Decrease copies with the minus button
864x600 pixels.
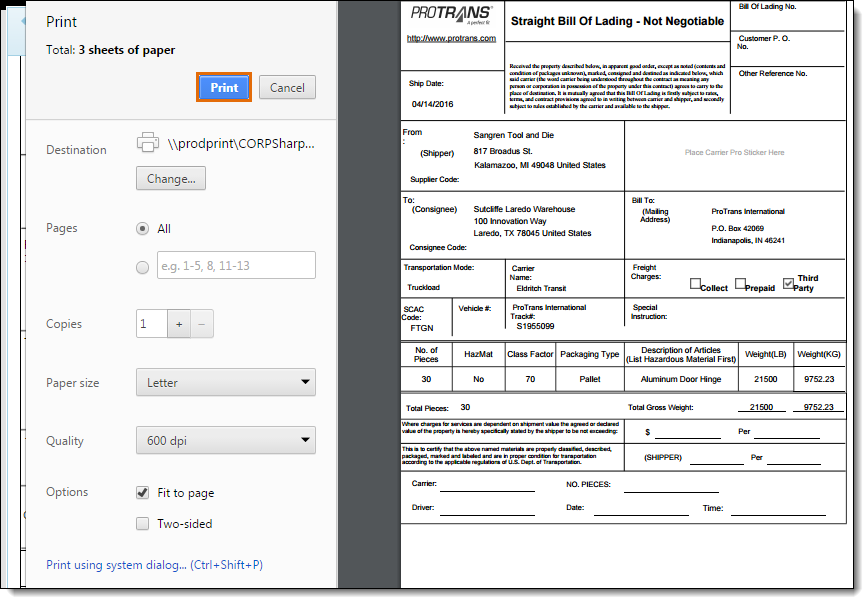click(202, 324)
